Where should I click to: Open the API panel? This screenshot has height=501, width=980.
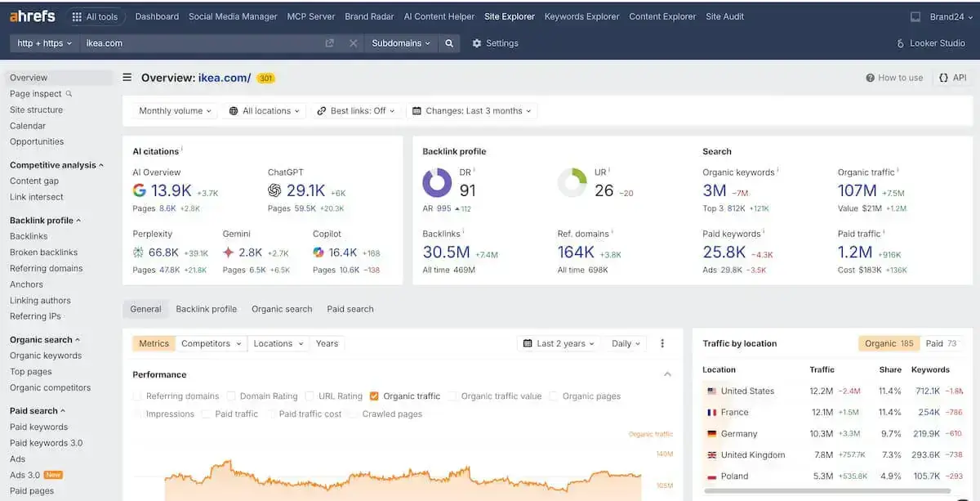[x=952, y=78]
